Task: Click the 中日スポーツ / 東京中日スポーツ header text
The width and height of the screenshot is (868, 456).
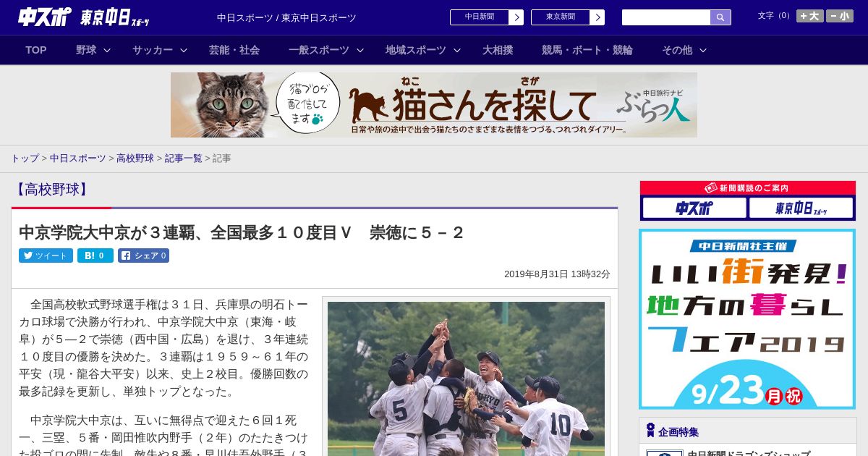Action: (286, 17)
